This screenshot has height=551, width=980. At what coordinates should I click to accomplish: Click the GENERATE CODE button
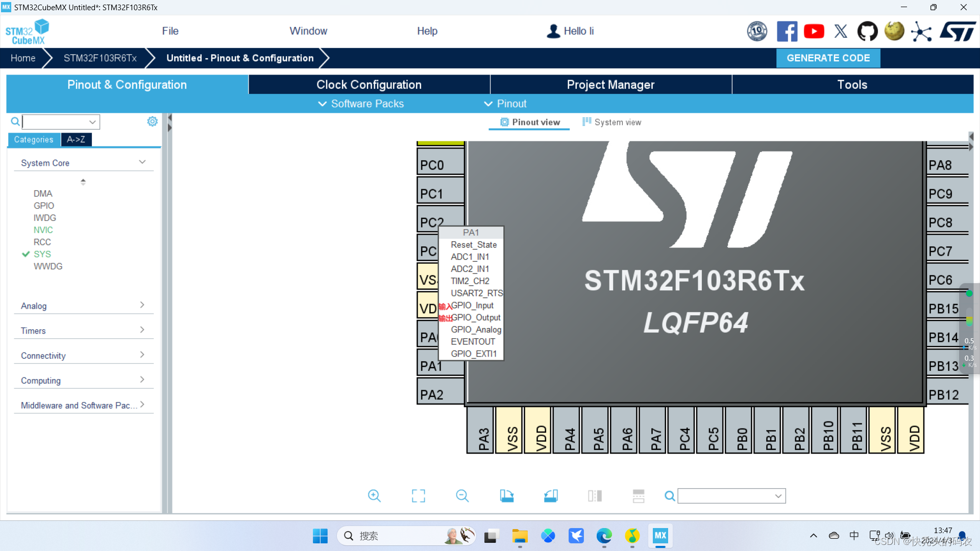[x=828, y=58]
